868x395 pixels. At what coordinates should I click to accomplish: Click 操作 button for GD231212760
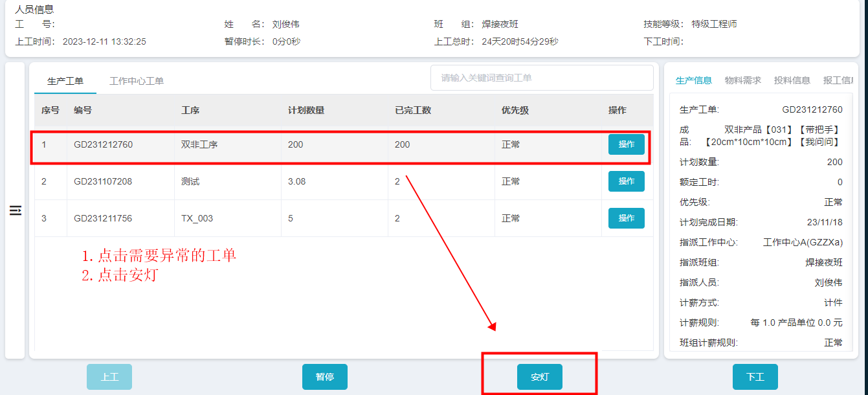point(626,144)
